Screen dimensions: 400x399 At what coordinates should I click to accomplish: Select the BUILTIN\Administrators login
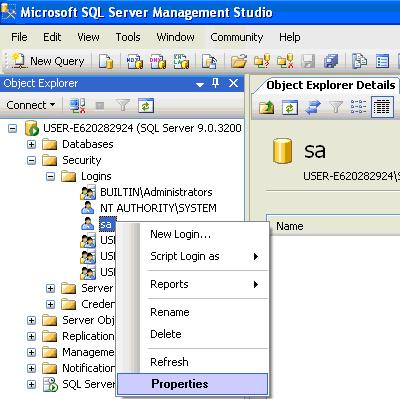point(156,192)
